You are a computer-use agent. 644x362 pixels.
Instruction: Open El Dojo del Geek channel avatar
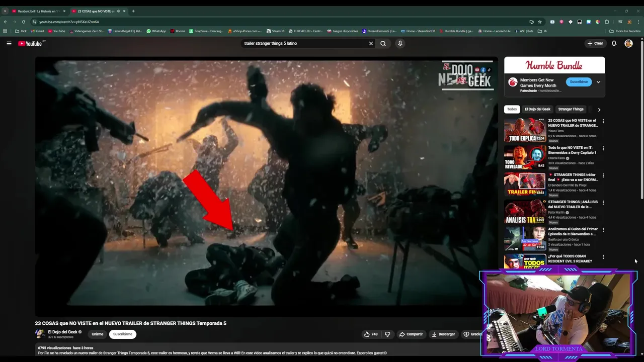coord(40,334)
